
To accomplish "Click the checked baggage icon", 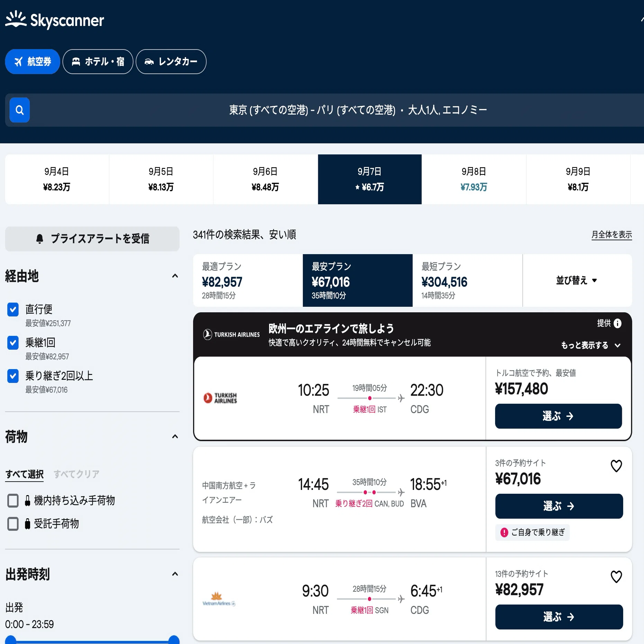I will pyautogui.click(x=27, y=524).
